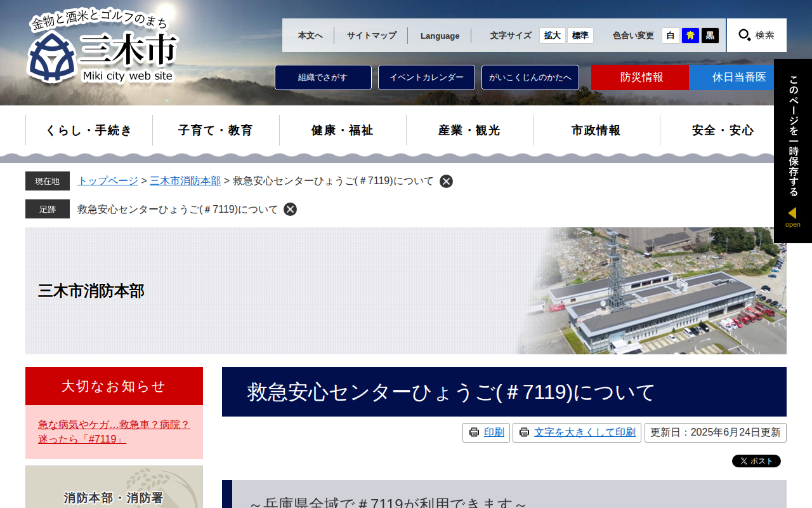Click the 更新日 2025年6月24日 date text
Image resolution: width=812 pixels, height=508 pixels.
(x=716, y=432)
